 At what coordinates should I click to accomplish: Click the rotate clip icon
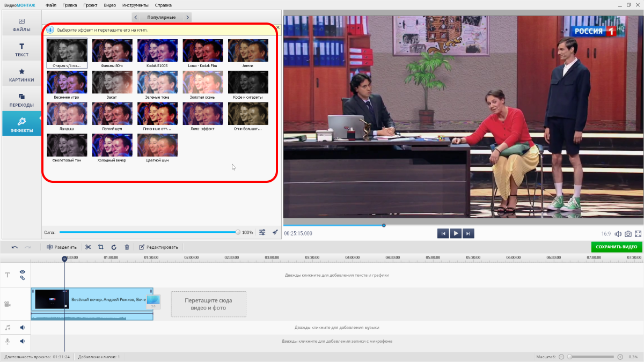tap(114, 247)
